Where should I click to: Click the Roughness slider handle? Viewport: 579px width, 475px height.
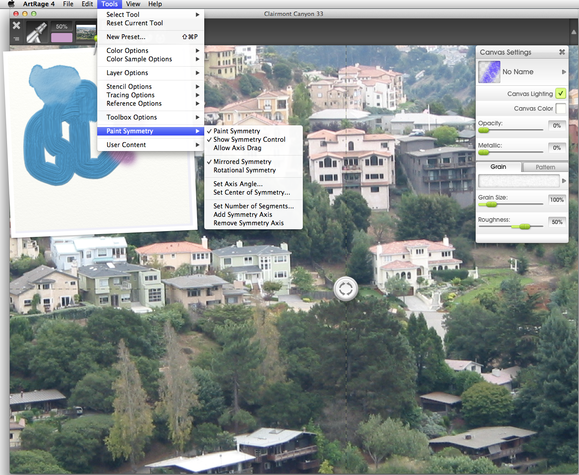click(x=524, y=226)
